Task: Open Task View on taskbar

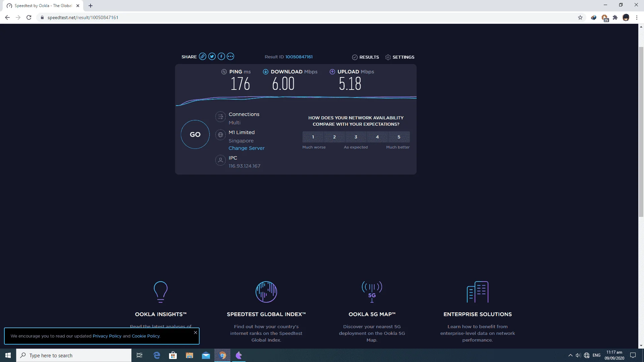Action: click(x=140, y=355)
